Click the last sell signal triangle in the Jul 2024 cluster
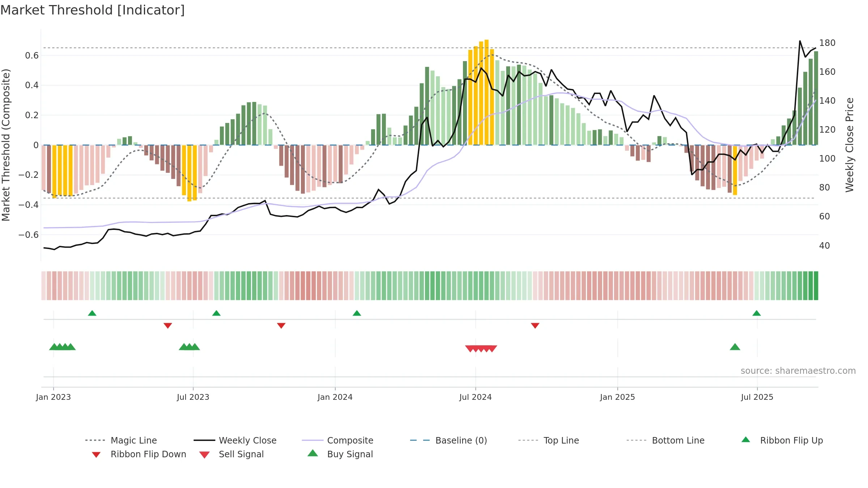Screen dimensions: 868x488 point(492,349)
